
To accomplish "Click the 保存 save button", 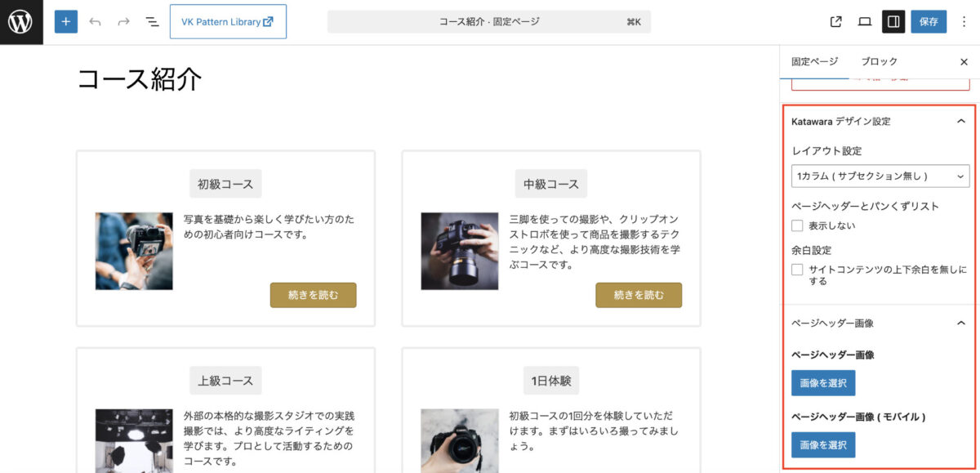I will click(x=929, y=22).
